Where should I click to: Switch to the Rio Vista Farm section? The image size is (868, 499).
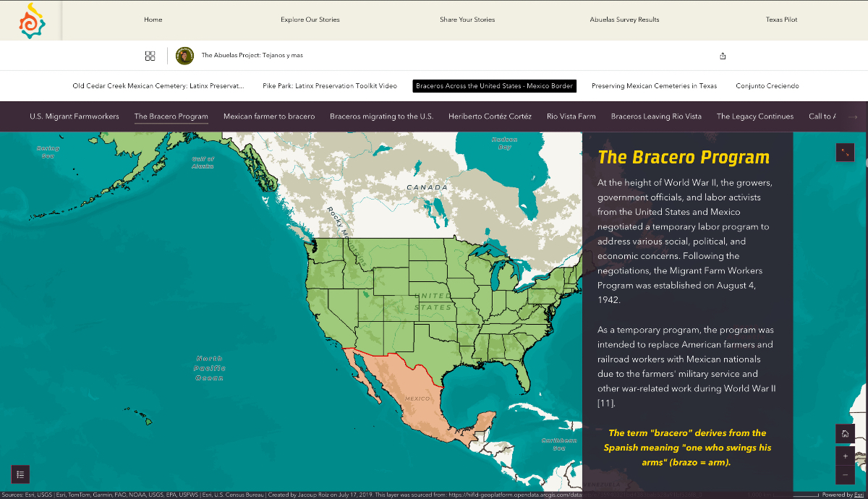(x=571, y=115)
